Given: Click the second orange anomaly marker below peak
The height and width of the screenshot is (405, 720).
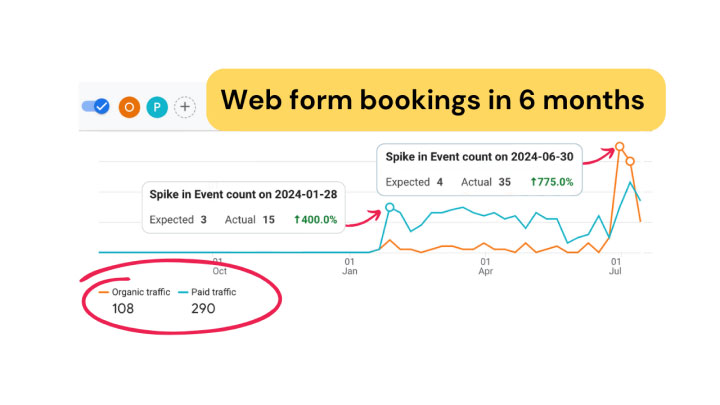Looking at the screenshot, I should pyautogui.click(x=630, y=161).
